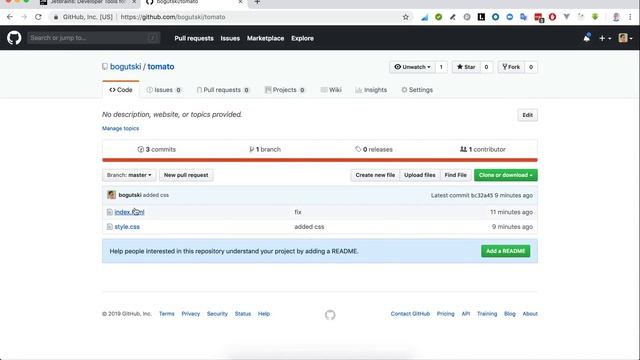Click Find File button
Screen dimensions: 640x360
[x=456, y=175]
